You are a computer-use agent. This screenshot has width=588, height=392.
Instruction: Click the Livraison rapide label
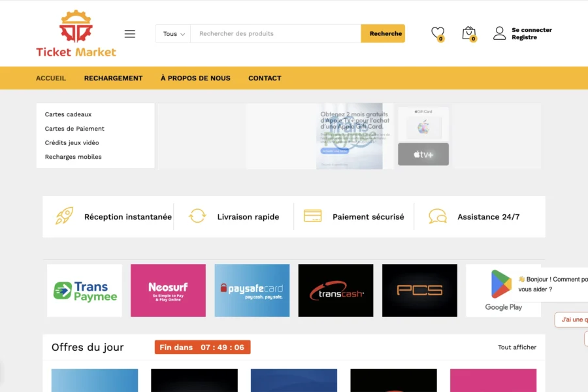248,217
